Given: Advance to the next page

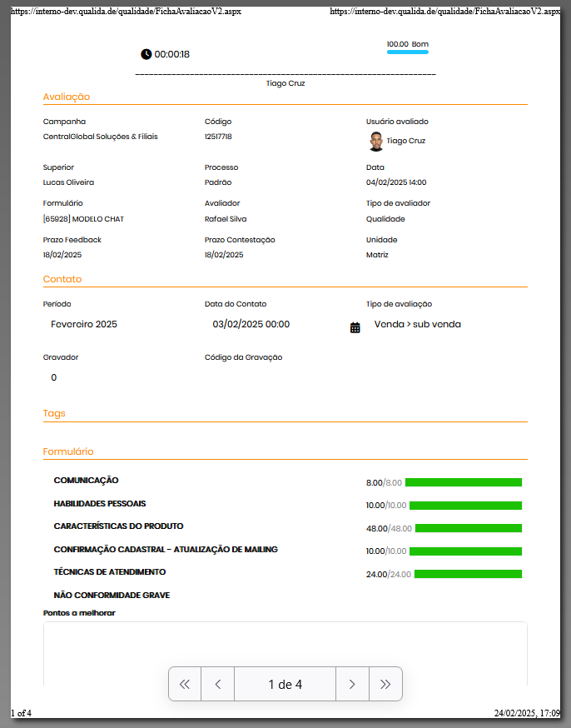Looking at the screenshot, I should (x=352, y=685).
